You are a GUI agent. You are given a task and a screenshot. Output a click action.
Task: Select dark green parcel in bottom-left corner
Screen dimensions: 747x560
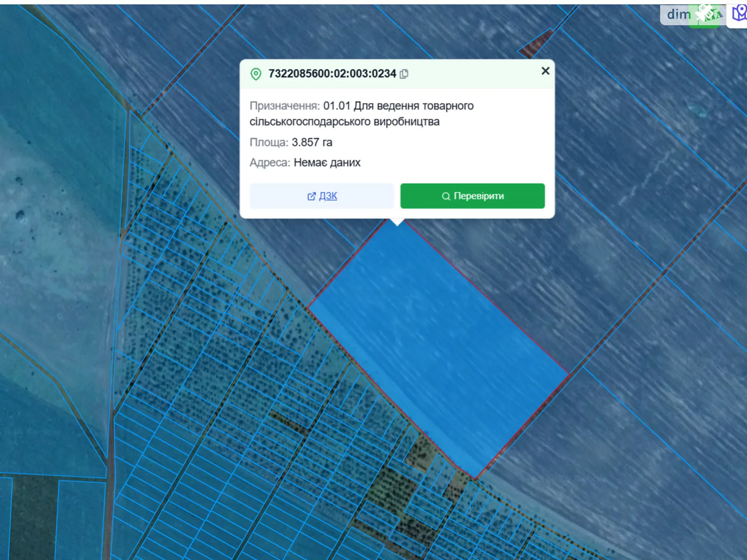pos(34,518)
